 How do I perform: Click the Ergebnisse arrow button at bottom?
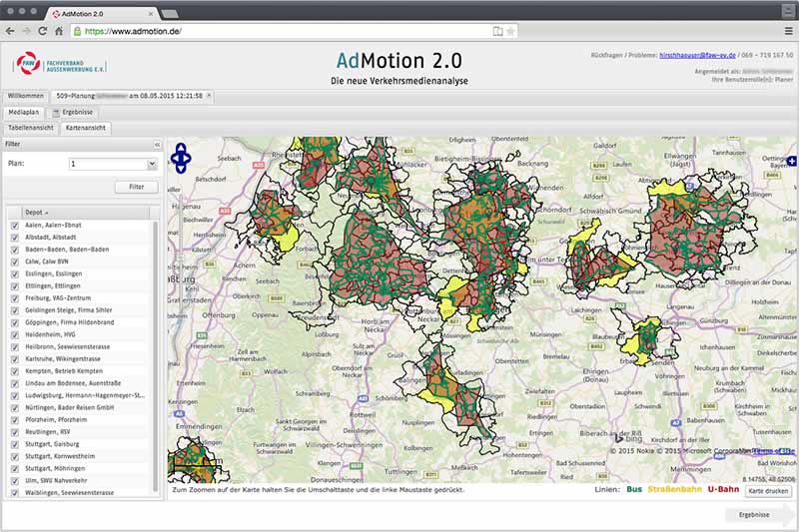758,515
